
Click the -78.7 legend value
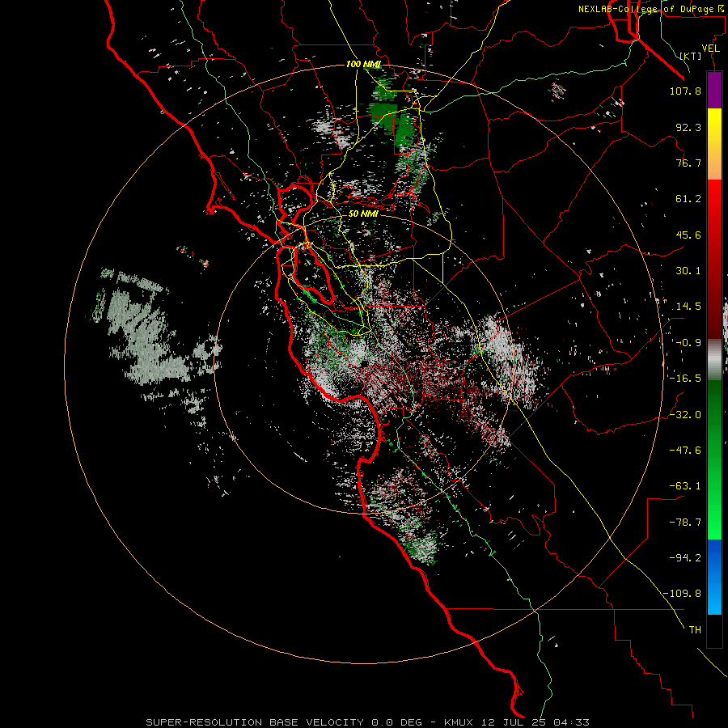685,523
